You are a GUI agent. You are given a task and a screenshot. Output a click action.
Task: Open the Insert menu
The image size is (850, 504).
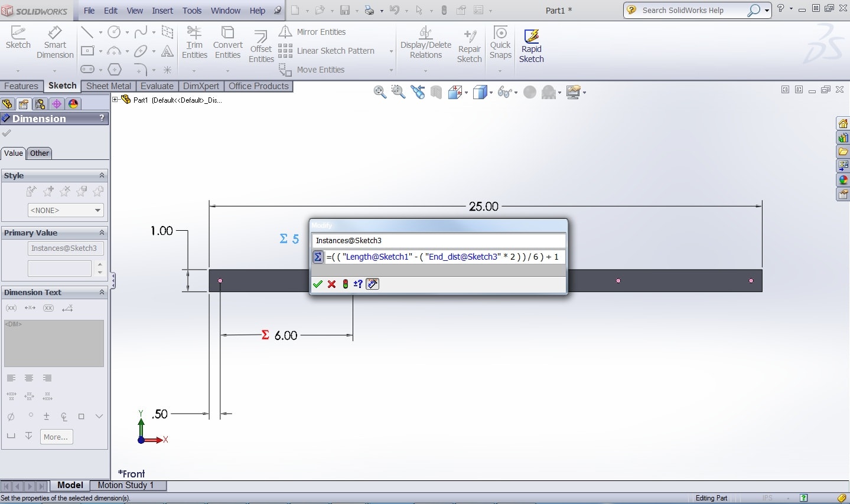pyautogui.click(x=162, y=11)
